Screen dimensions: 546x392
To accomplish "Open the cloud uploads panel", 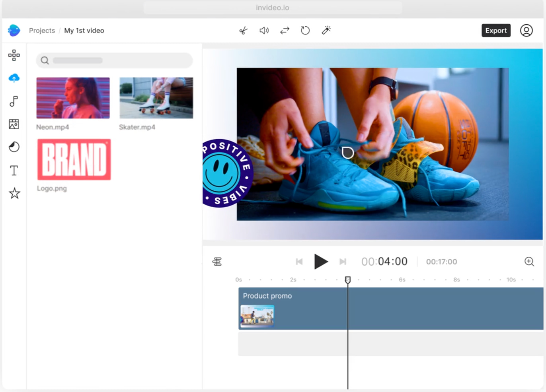I will point(14,78).
